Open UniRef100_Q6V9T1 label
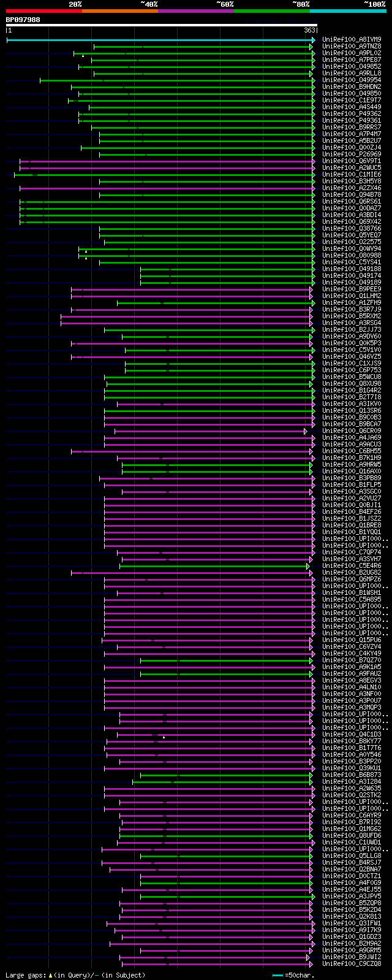The image size is (392, 980). [x=352, y=161]
